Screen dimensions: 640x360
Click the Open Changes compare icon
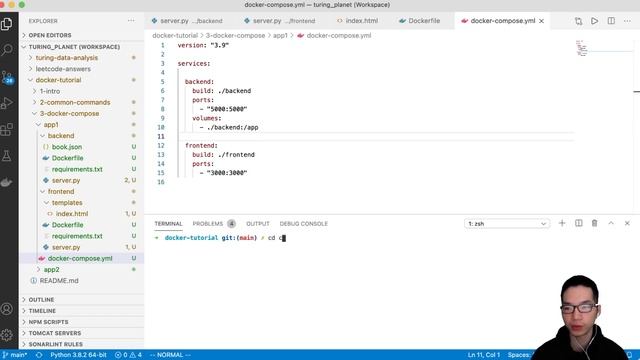click(578, 21)
